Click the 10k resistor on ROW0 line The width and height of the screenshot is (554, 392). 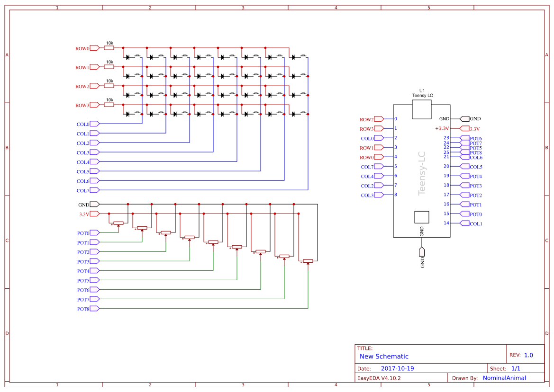pos(109,47)
